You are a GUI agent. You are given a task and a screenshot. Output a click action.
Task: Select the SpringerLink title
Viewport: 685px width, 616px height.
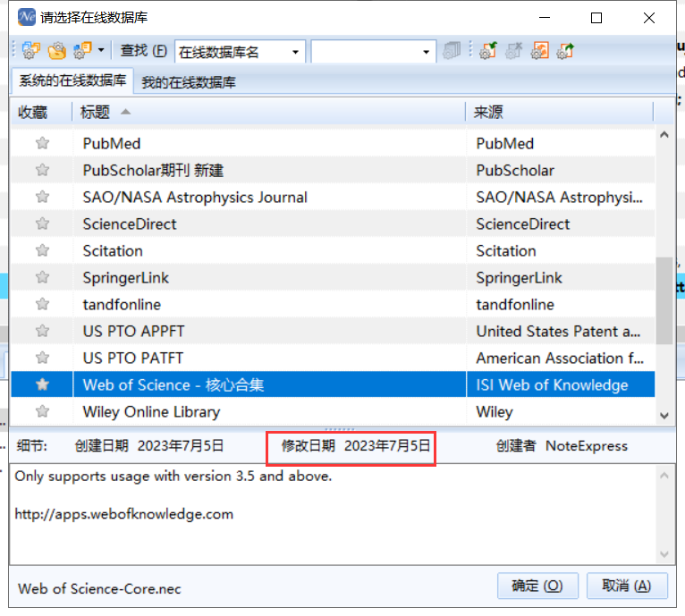[x=126, y=278]
